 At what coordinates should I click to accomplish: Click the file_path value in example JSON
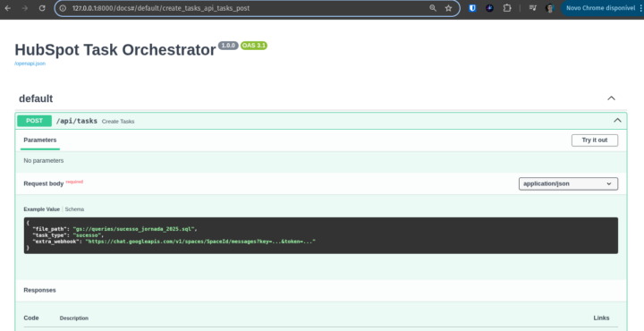133,229
